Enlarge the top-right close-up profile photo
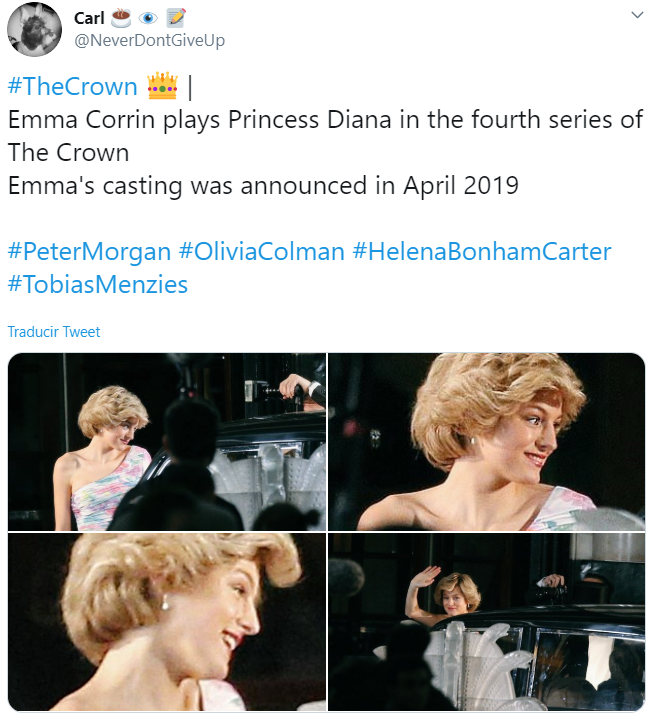Viewport: 652px width, 716px height. [x=487, y=442]
